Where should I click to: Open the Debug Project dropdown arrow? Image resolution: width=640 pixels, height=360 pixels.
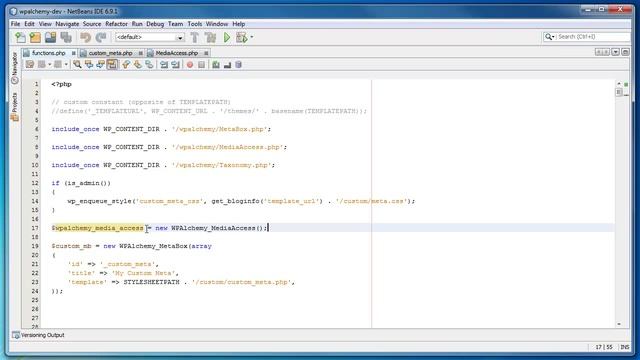[251, 37]
